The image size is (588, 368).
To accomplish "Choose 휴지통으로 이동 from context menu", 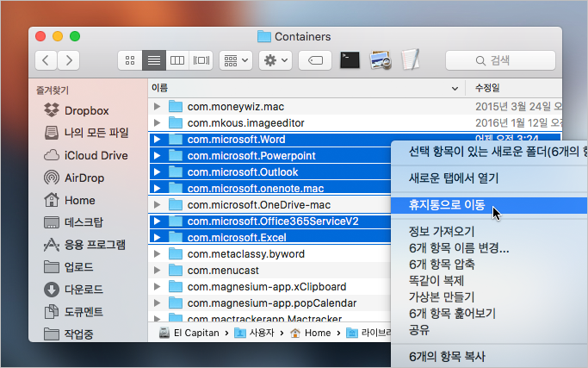I will point(489,205).
